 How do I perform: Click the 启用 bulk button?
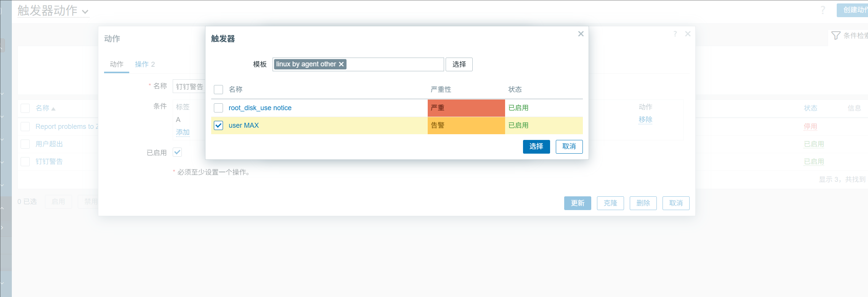58,202
